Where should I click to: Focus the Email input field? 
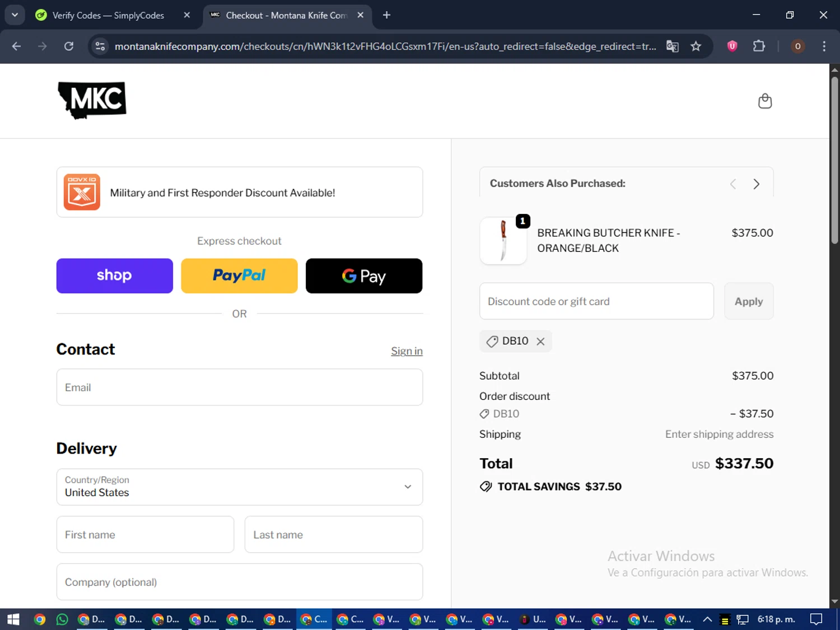240,387
